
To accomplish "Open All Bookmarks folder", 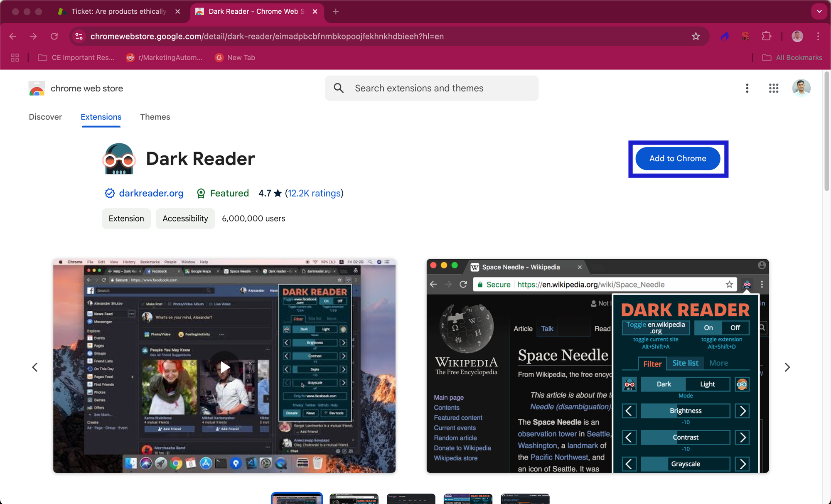I will (x=792, y=57).
